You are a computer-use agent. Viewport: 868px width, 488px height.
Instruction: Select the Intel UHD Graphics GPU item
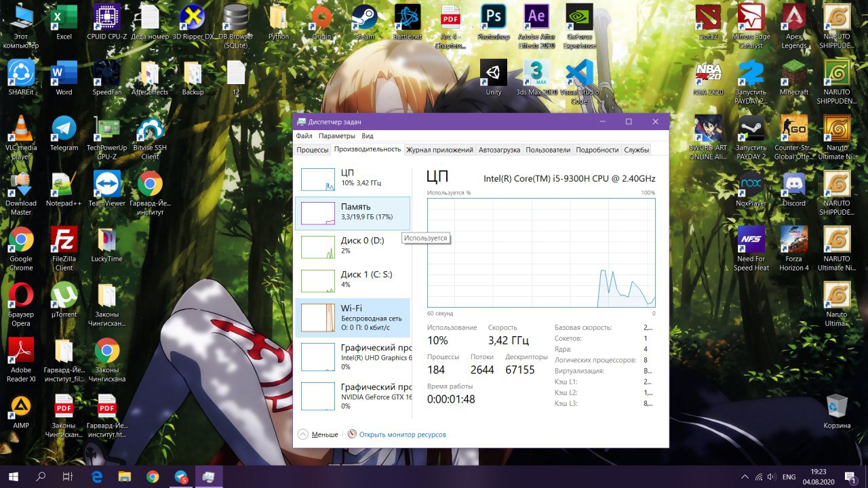point(353,357)
